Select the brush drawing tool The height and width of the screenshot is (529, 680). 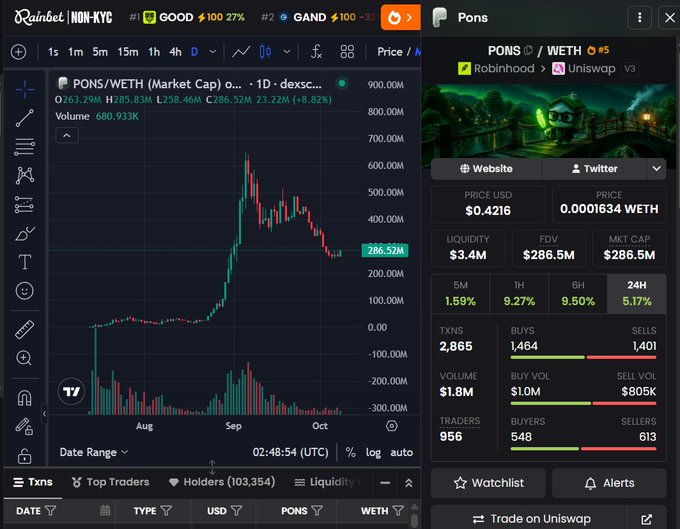coord(25,234)
